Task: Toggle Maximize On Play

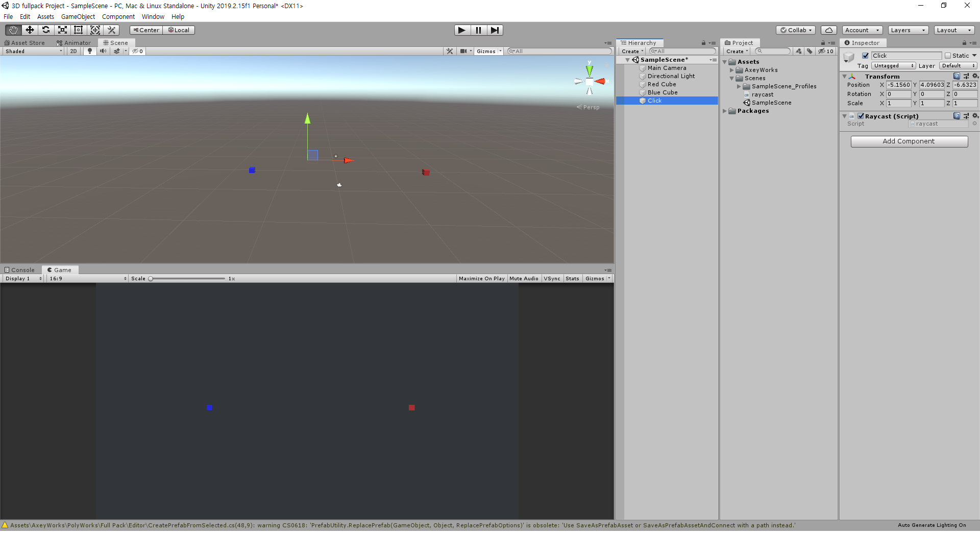Action: (481, 279)
